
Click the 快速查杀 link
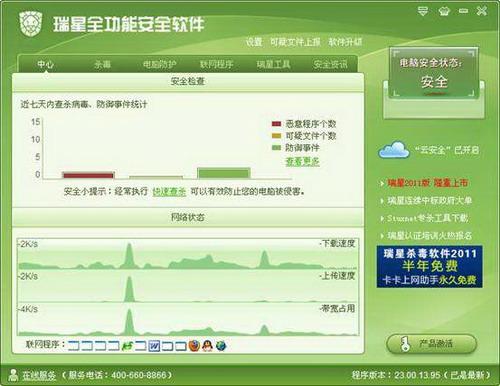click(x=169, y=191)
